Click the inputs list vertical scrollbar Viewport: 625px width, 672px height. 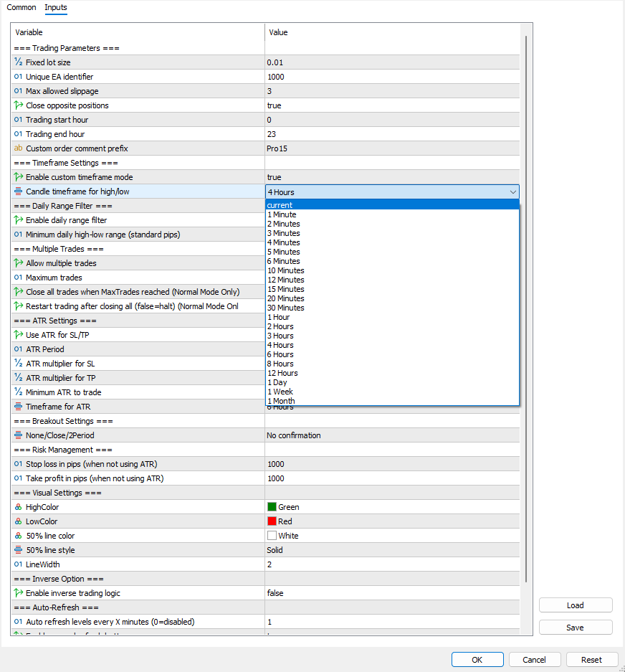click(525, 308)
